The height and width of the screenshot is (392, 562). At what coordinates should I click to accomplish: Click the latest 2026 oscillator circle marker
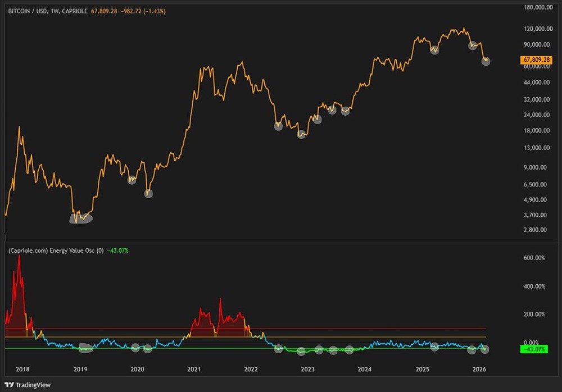point(485,349)
